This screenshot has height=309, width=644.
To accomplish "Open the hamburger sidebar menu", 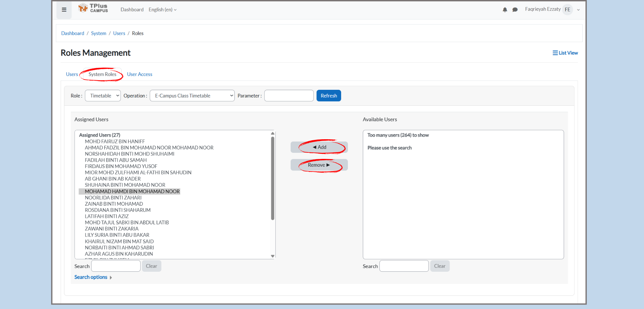I will click(x=64, y=10).
